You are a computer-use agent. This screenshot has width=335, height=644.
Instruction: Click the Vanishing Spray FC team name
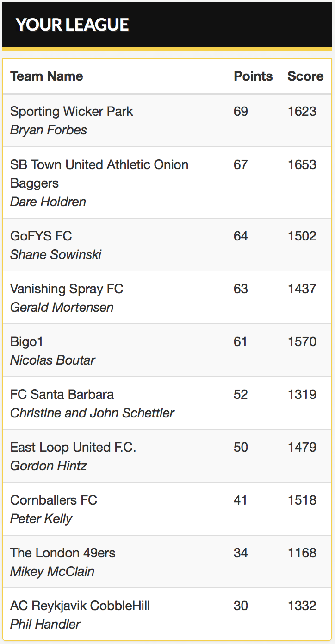click(67, 289)
